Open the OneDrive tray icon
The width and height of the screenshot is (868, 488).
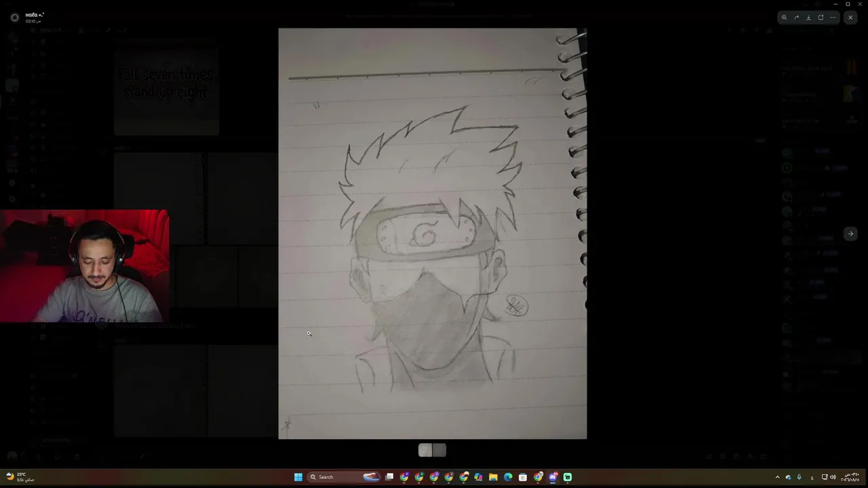coord(788,477)
